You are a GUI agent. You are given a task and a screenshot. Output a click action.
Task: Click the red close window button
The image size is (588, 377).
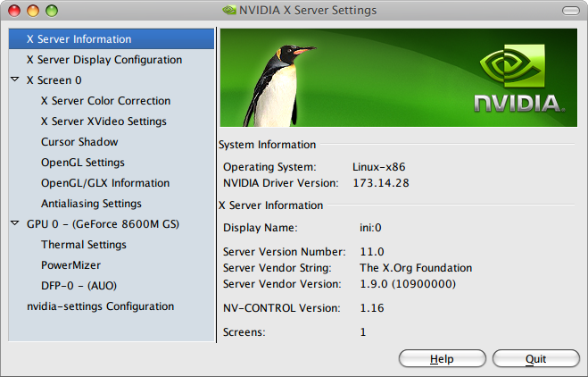pyautogui.click(x=14, y=11)
